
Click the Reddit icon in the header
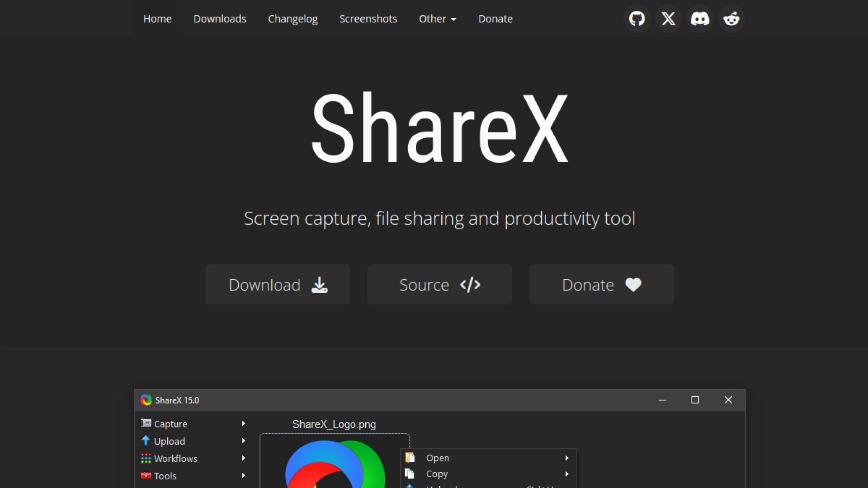coord(731,19)
